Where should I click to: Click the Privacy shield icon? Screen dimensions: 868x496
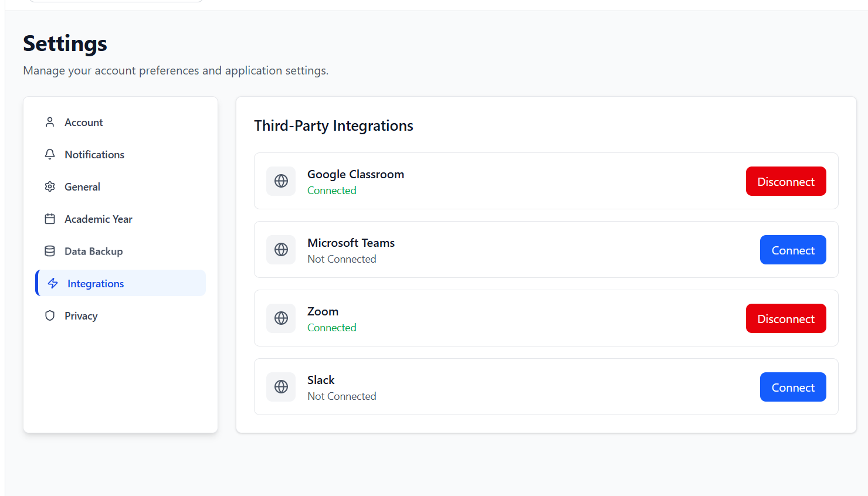coord(50,315)
